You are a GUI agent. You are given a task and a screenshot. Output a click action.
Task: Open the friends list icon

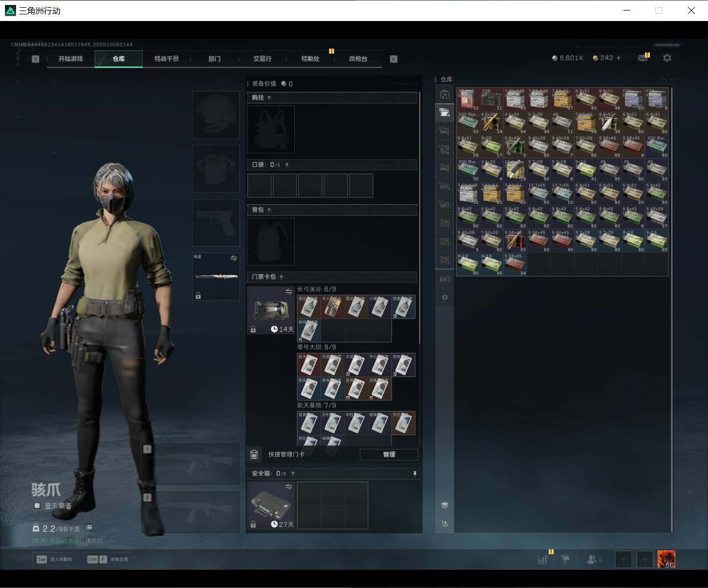click(595, 559)
